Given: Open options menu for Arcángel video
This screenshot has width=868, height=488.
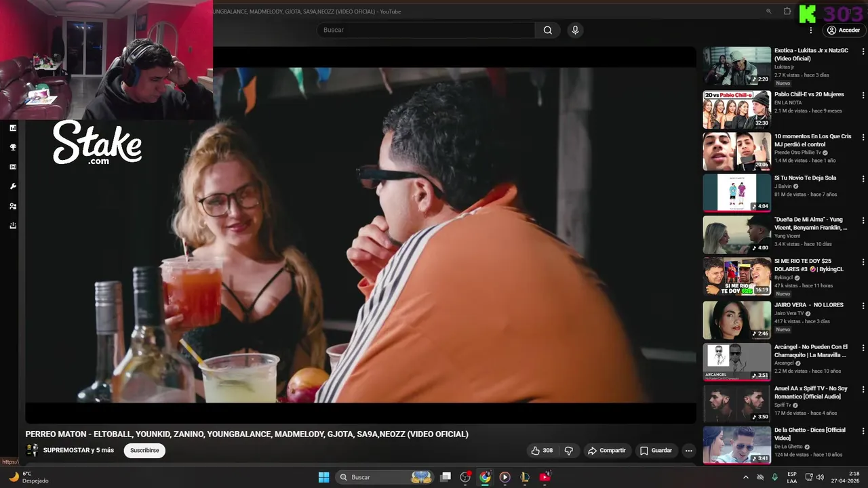Looking at the screenshot, I should [863, 348].
